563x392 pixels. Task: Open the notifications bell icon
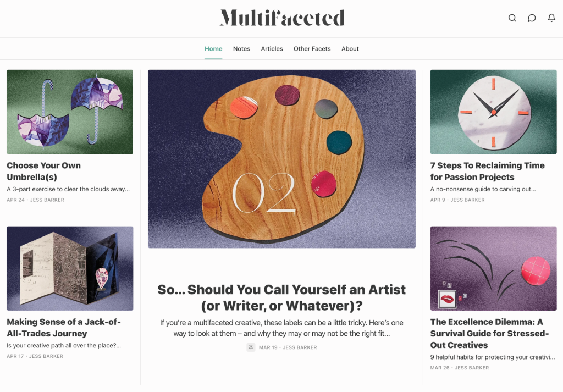(x=551, y=18)
